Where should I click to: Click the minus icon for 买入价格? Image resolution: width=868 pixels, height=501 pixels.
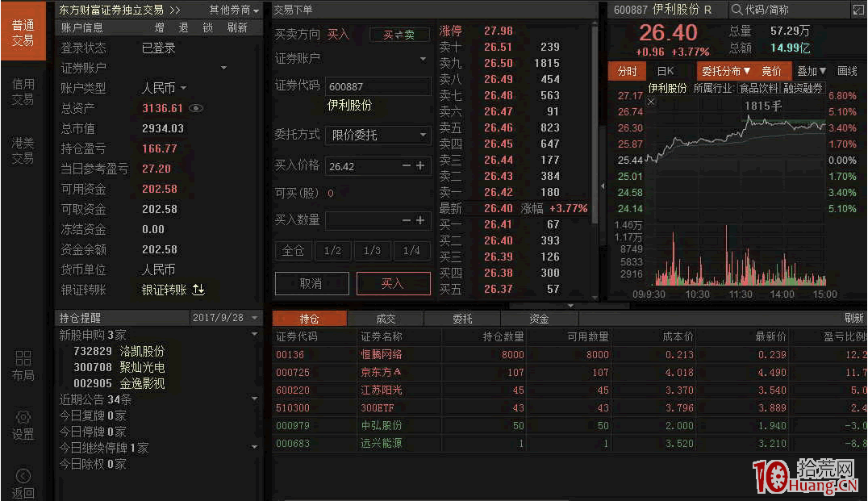(407, 165)
